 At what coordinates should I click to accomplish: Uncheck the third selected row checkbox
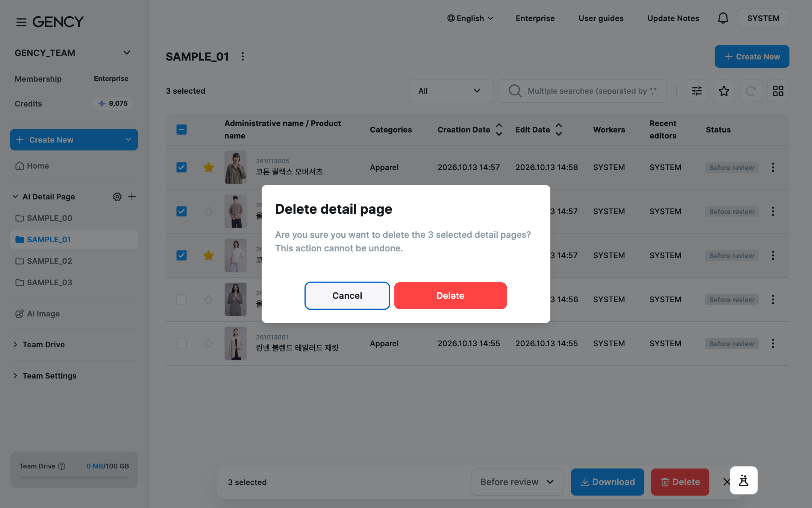click(182, 256)
